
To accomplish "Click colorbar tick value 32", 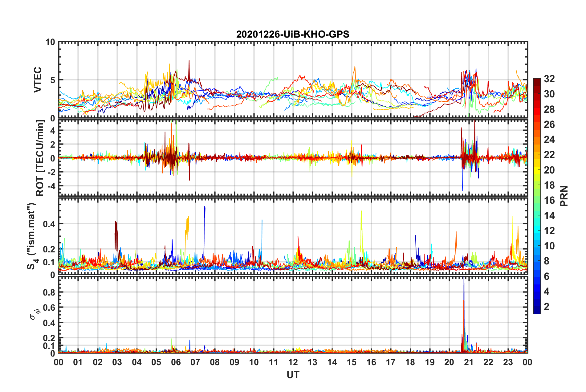I will [x=549, y=79].
